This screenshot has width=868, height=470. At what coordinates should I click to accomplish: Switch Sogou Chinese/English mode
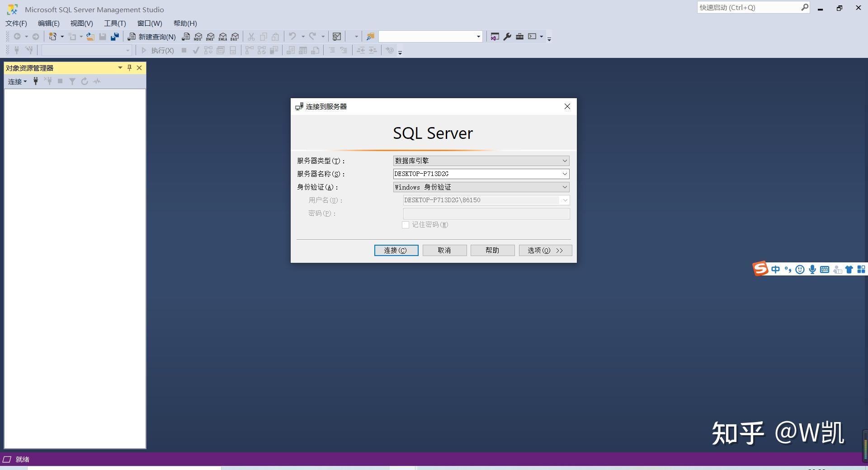[776, 270]
